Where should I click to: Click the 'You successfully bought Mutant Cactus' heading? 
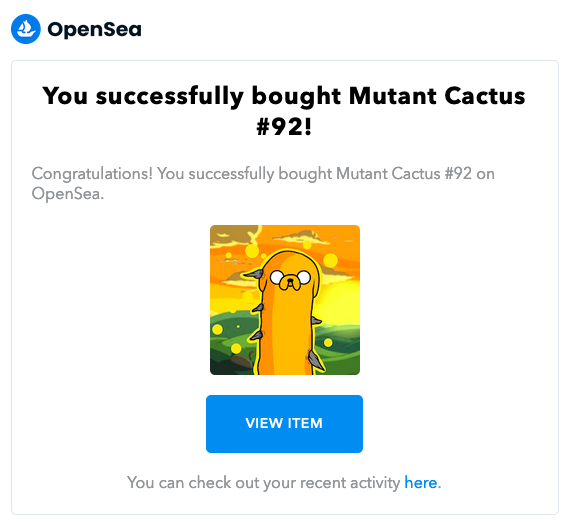coord(284,96)
